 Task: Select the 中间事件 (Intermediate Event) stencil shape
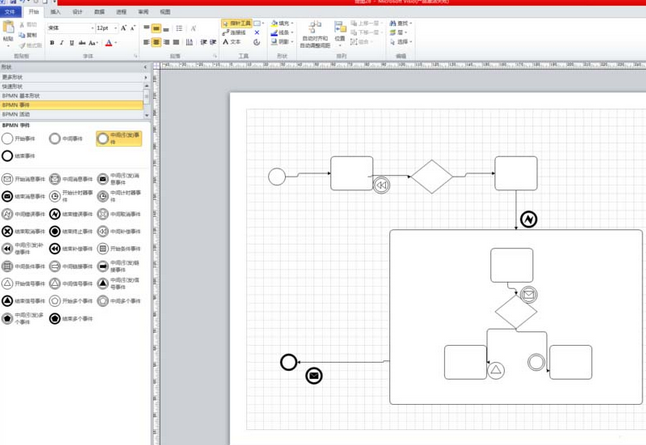(55, 139)
